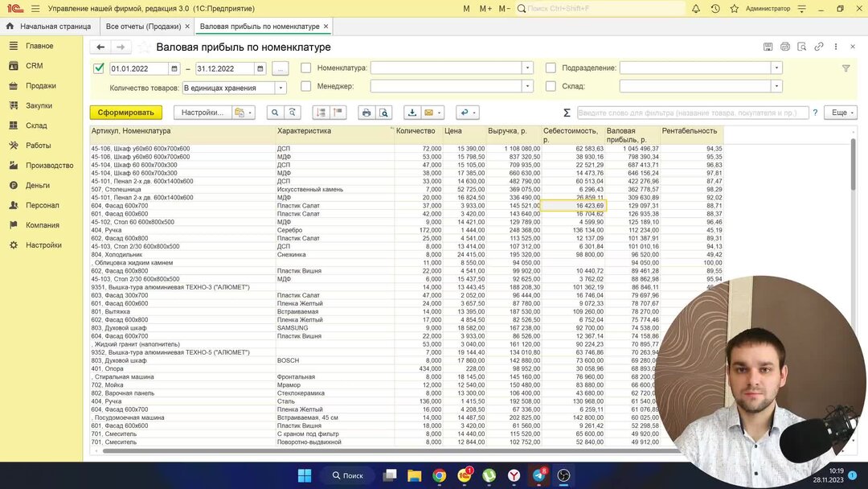Click the question mark help
868x489 pixels.
pyautogui.click(x=815, y=113)
